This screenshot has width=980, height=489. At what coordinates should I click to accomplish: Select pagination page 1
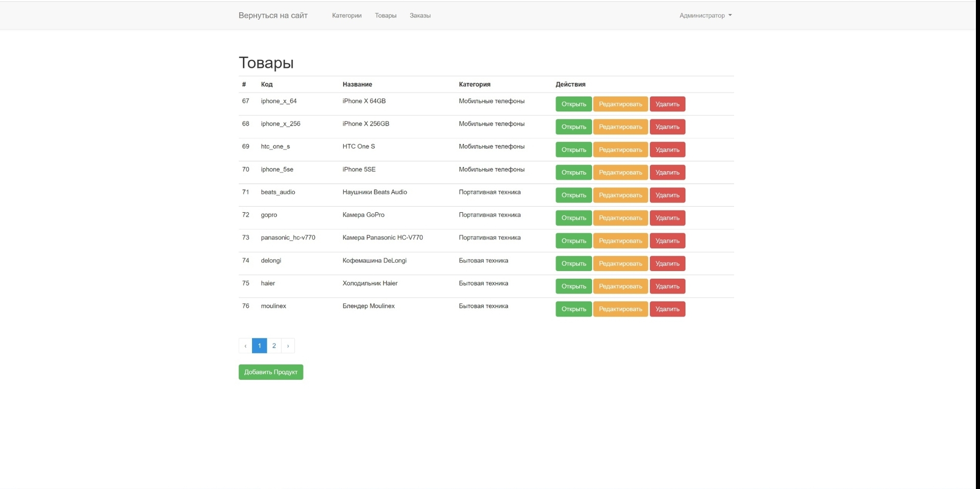259,346
